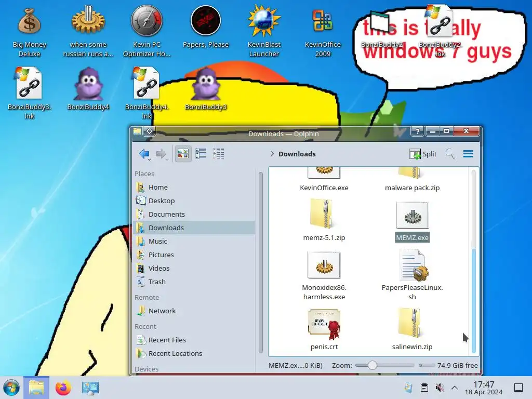Launch KevinOffice 2009 desktop icon
Screen dimensions: 532x399
(x=323, y=32)
